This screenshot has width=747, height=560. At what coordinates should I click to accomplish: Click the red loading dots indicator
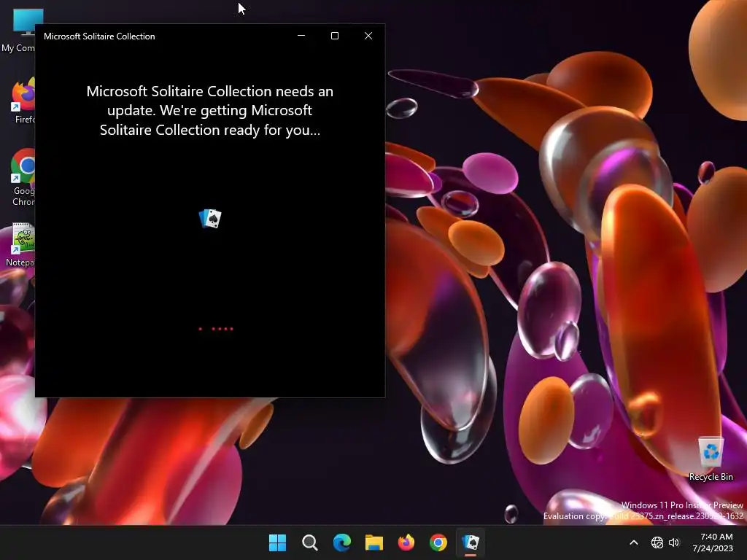(x=216, y=329)
